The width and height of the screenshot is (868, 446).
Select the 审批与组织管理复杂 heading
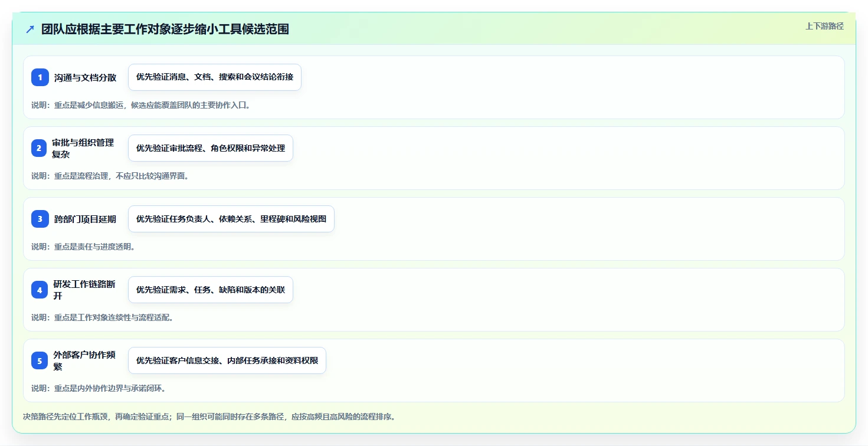pyautogui.click(x=83, y=148)
